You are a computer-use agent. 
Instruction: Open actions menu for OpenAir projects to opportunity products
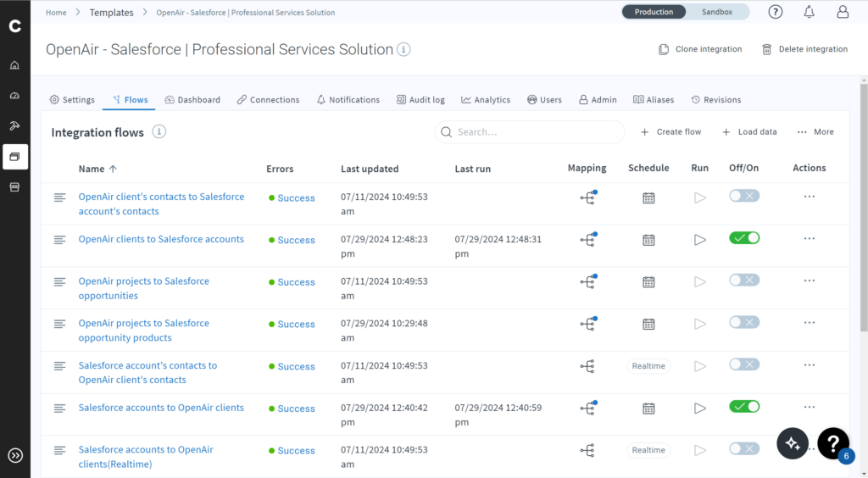point(809,323)
